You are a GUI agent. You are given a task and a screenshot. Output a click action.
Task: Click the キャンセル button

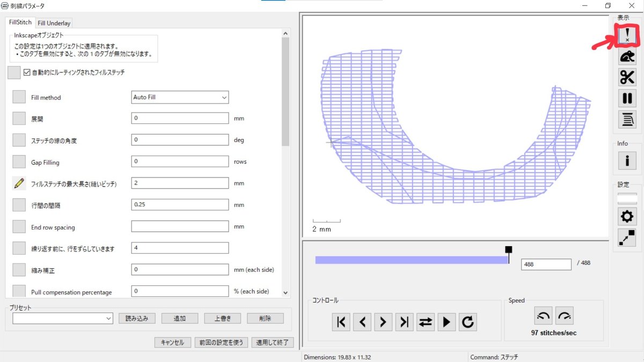tap(172, 343)
